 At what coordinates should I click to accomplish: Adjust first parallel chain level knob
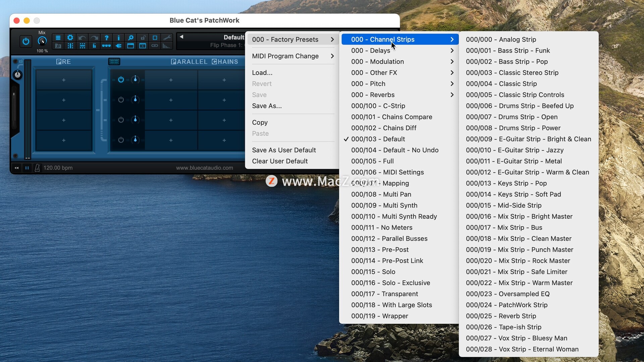(x=135, y=79)
